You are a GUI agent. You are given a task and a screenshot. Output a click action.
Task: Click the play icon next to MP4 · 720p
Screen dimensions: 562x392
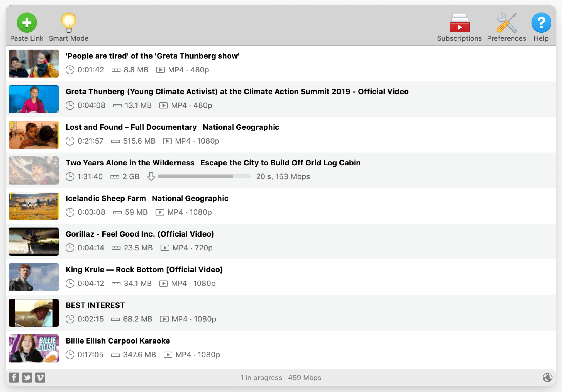click(165, 248)
